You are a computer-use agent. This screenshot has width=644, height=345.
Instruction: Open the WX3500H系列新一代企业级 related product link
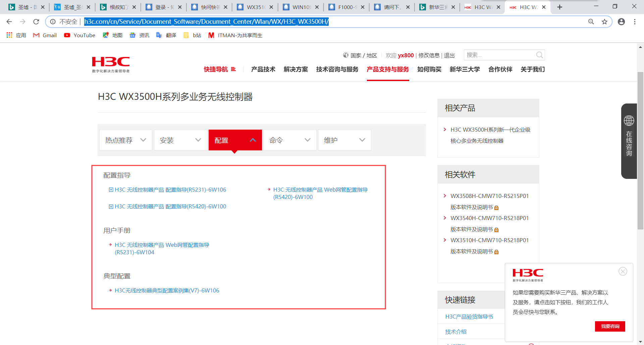coord(490,135)
